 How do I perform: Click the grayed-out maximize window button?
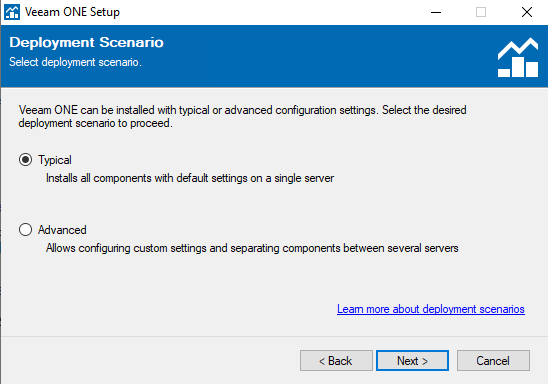[481, 12]
